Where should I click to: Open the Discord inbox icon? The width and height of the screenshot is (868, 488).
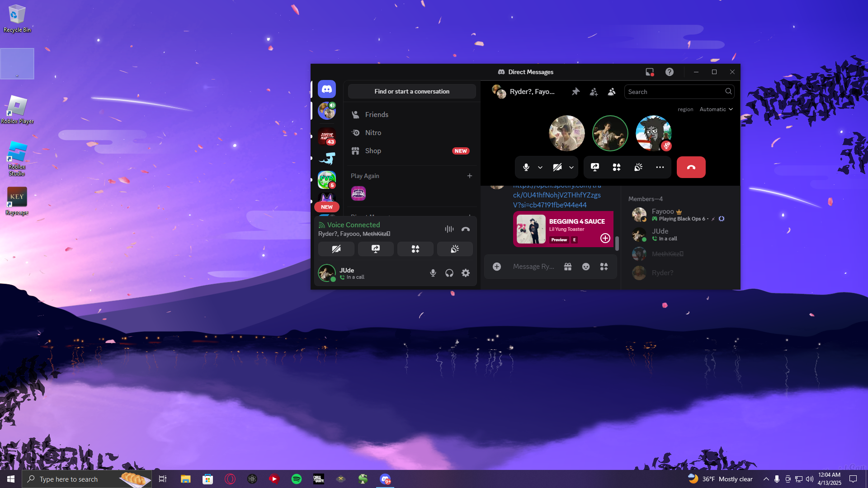[x=650, y=72]
